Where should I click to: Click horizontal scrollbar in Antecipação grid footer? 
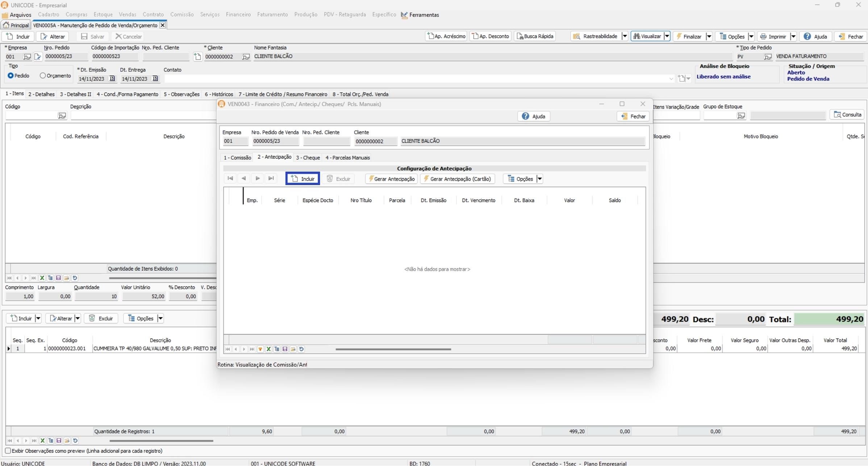393,349
